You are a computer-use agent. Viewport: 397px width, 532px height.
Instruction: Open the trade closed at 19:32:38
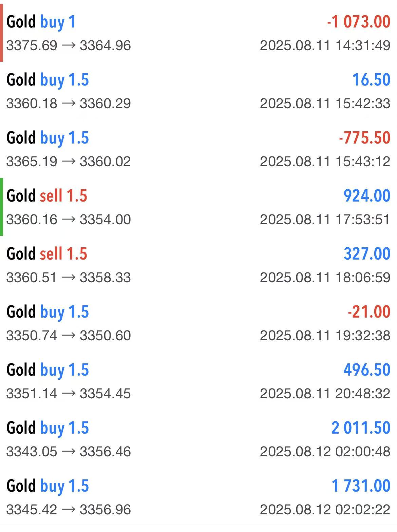point(198,323)
